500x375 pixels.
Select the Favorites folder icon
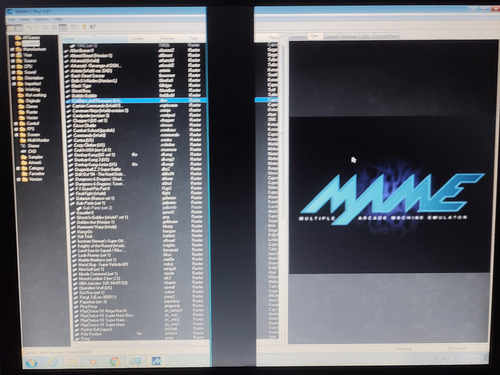click(x=24, y=174)
